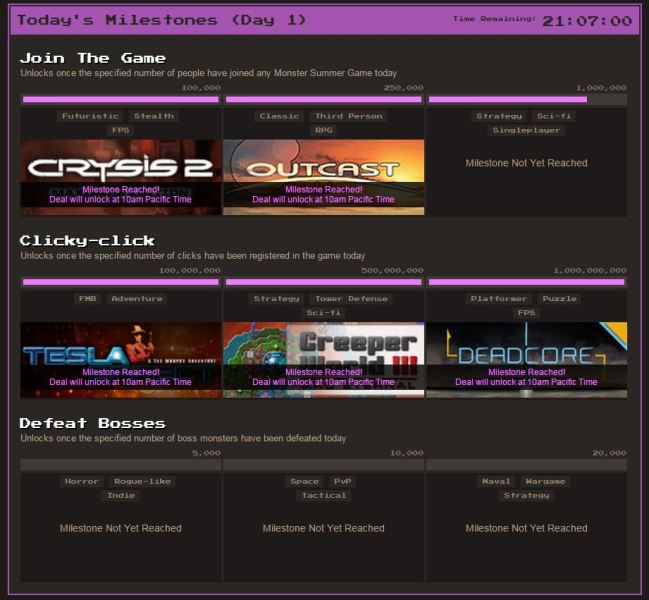Click Milestone Not Yet Reached under Singleplayer
The height and width of the screenshot is (600, 649).
click(526, 163)
